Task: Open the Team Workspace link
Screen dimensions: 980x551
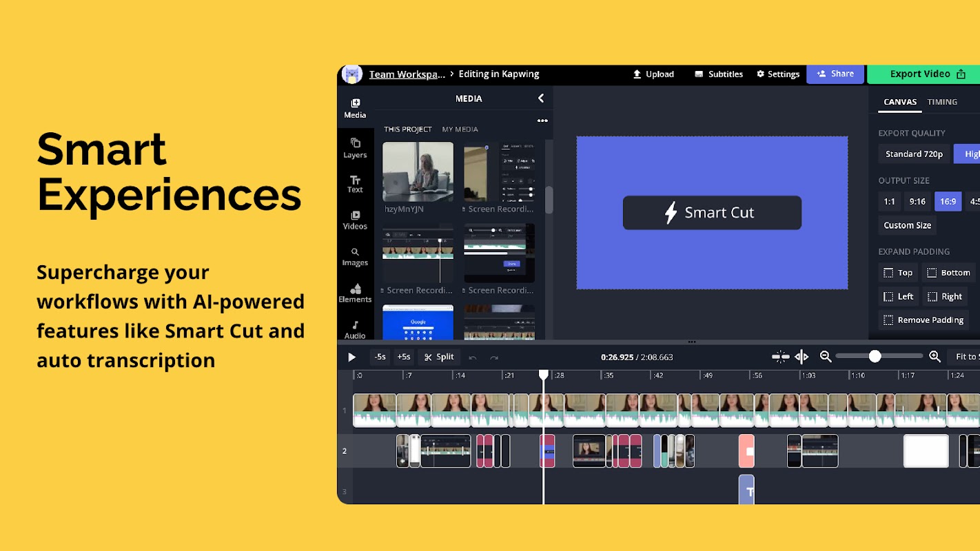Action: [407, 74]
